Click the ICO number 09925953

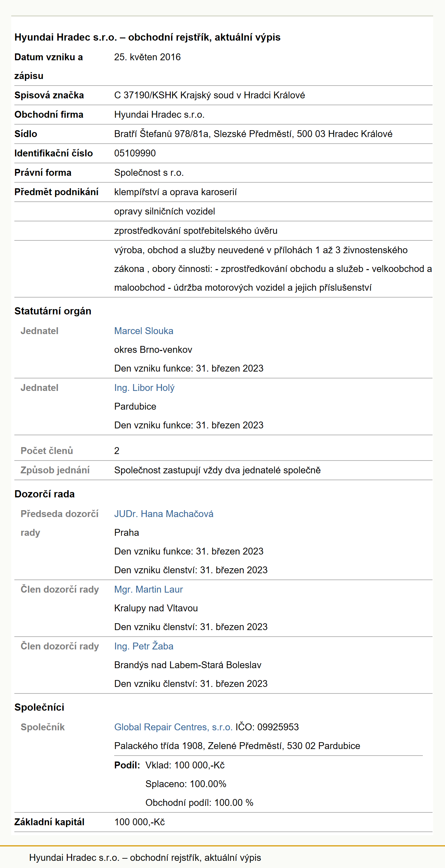[278, 727]
